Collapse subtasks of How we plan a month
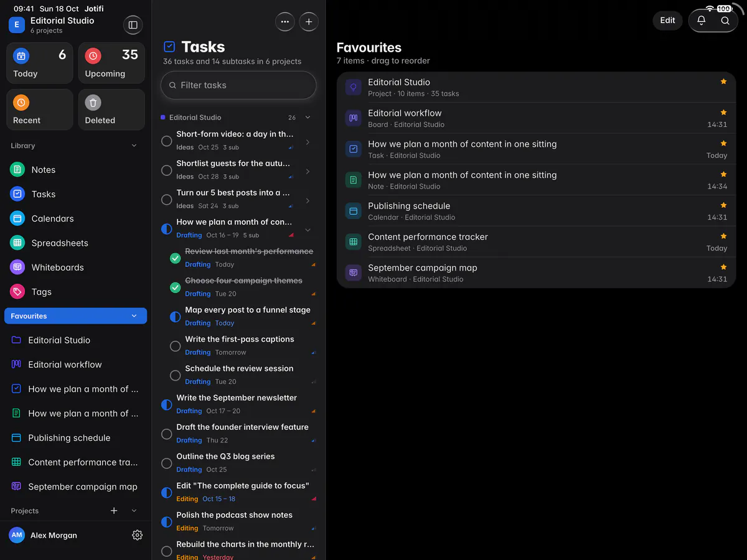Image resolution: width=747 pixels, height=560 pixels. tap(308, 230)
